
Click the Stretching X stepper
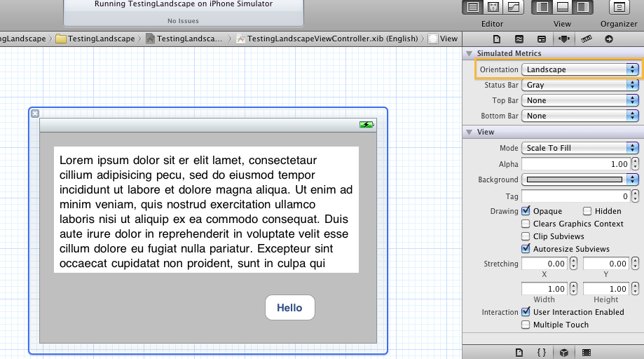click(574, 264)
